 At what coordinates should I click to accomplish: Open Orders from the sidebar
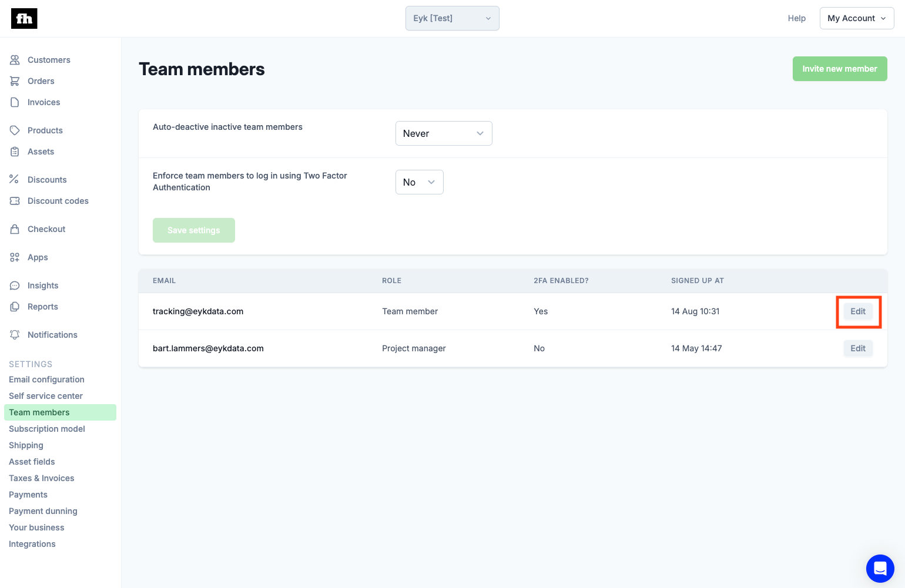click(x=41, y=81)
